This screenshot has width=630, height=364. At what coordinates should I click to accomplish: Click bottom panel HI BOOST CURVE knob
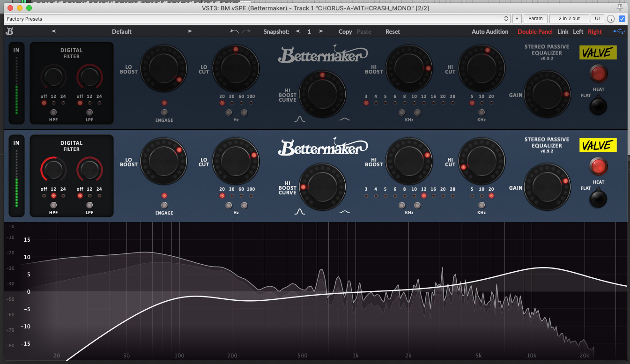[322, 187]
